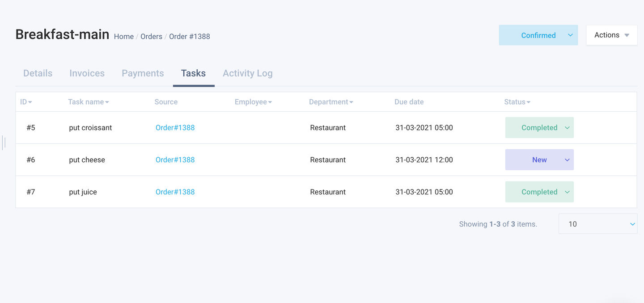Go to Orders in the breadcrumb
The image size is (644, 303).
(151, 37)
